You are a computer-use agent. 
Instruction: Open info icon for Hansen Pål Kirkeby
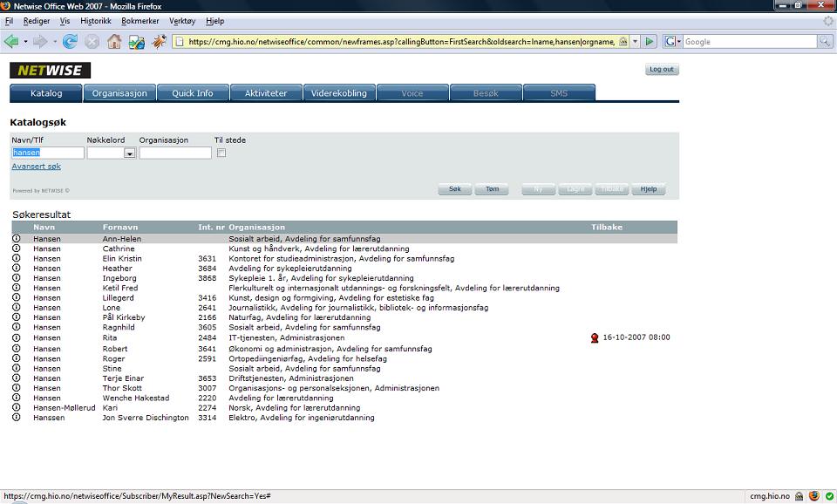click(x=16, y=317)
